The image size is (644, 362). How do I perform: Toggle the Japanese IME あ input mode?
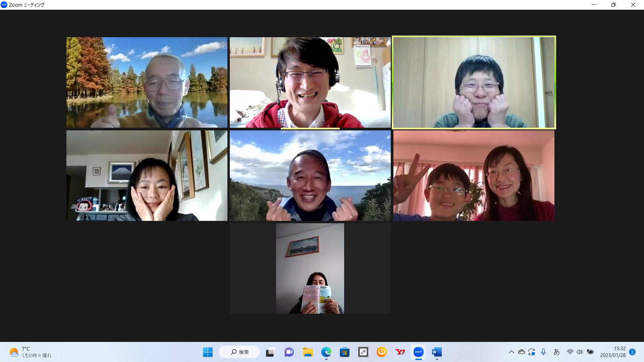[x=556, y=352]
